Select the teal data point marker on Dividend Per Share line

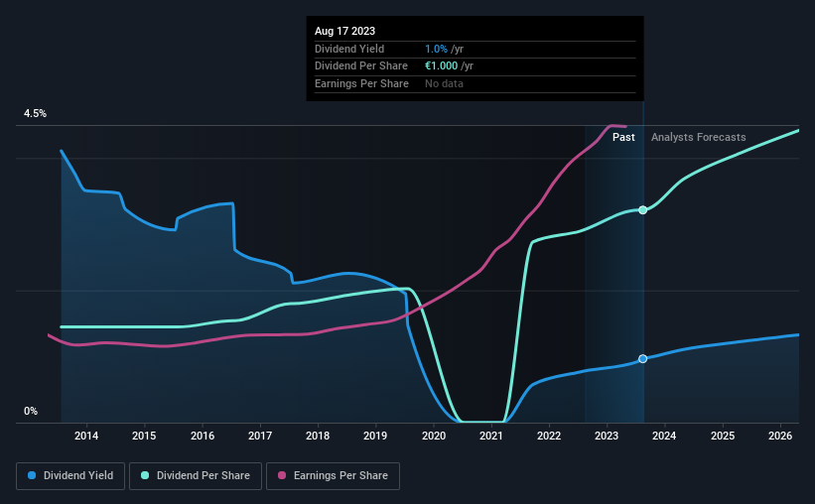point(643,210)
